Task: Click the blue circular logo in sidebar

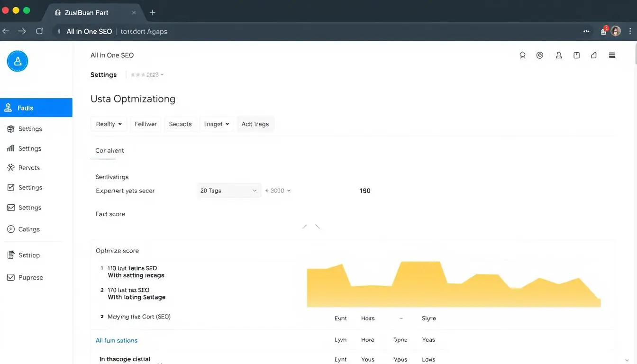Action: click(x=18, y=61)
